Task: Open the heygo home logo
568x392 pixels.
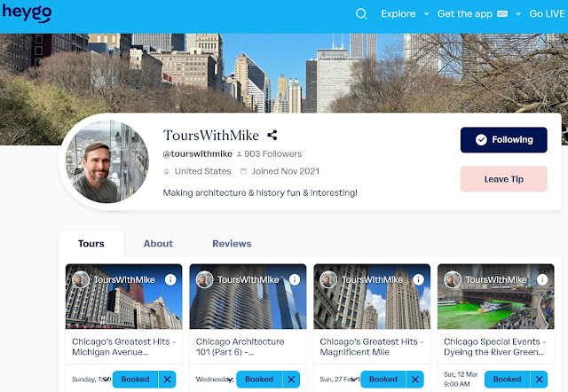Action: [27, 13]
